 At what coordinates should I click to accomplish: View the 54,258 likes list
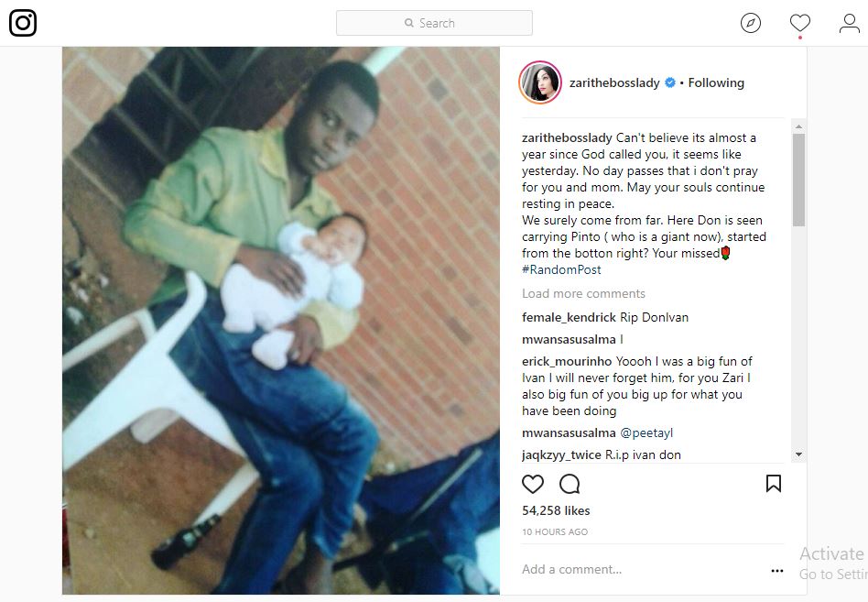pos(556,510)
